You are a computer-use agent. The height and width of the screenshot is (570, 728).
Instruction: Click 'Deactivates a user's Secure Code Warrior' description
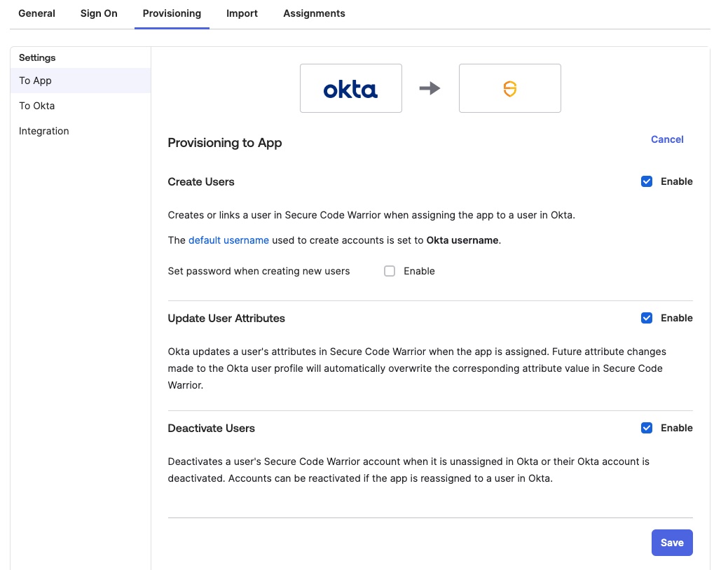pos(408,470)
